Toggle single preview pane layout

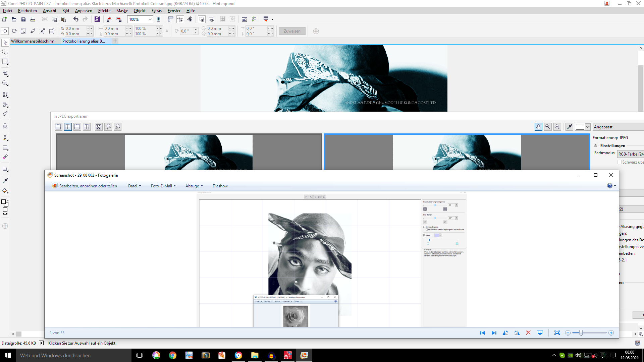point(58,127)
